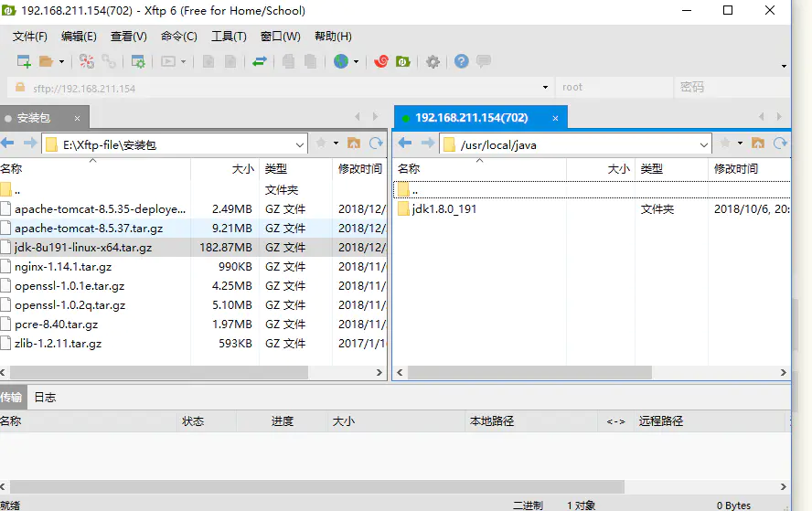This screenshot has width=812, height=511.
Task: Open the 工具(T) menu
Action: point(229,37)
